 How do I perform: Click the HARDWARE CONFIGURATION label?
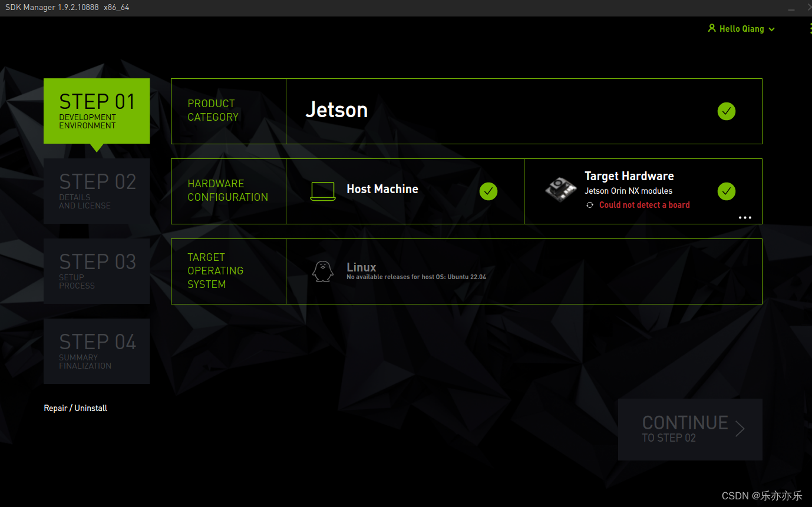[227, 190]
